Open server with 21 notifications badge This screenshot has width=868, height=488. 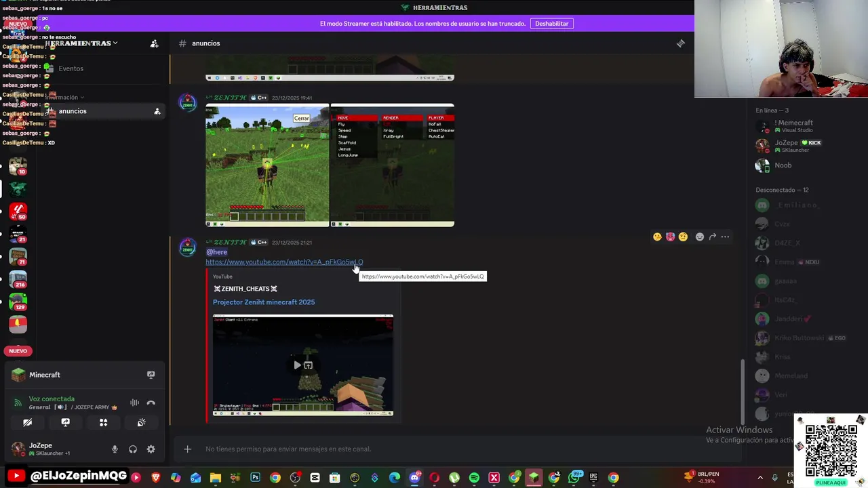18,235
